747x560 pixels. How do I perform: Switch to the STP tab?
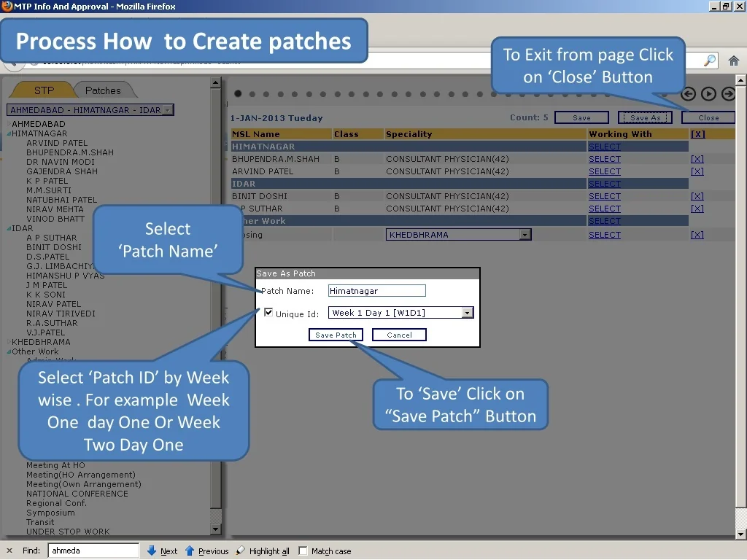(44, 90)
